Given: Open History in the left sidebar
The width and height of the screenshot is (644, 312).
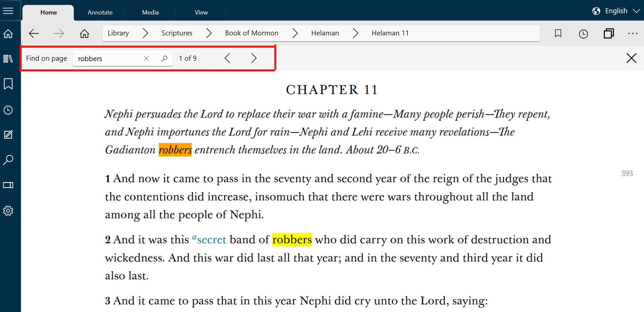Looking at the screenshot, I should [8, 110].
